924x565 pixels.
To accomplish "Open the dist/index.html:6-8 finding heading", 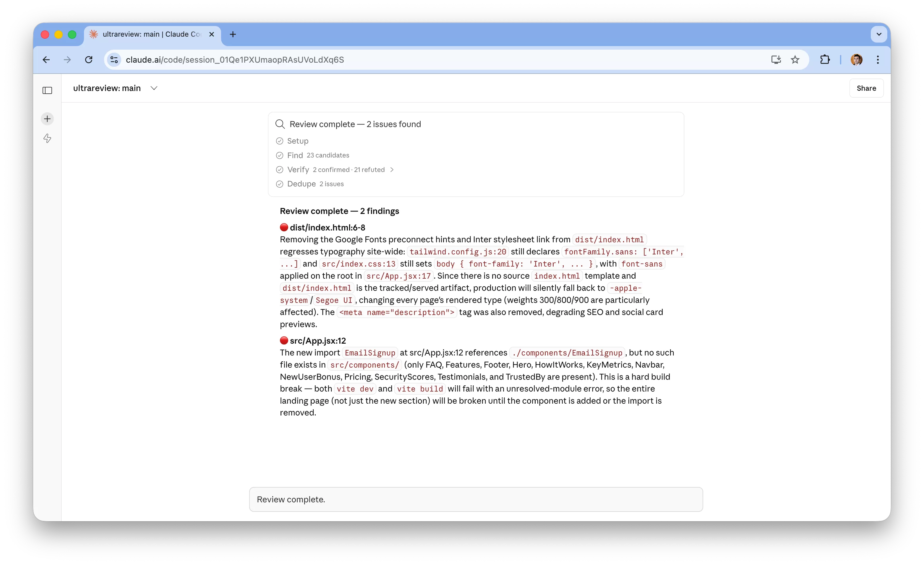I will point(328,228).
